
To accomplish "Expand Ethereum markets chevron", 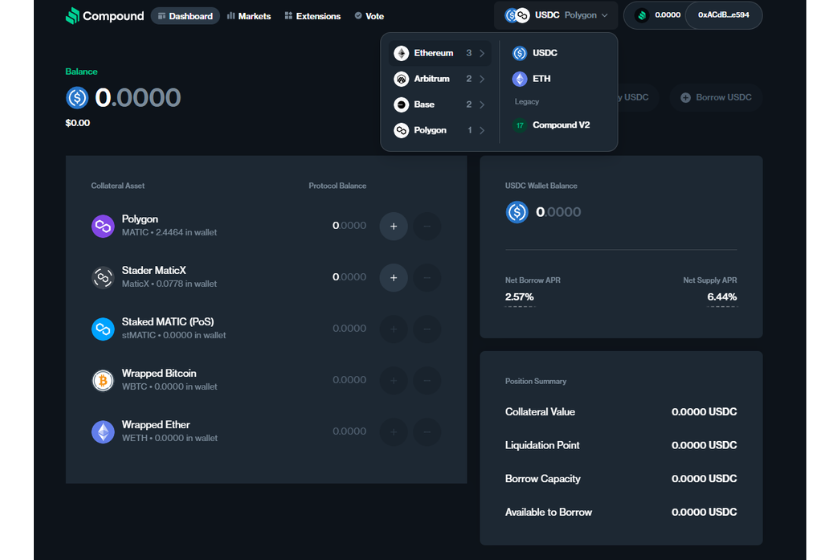I will click(482, 53).
